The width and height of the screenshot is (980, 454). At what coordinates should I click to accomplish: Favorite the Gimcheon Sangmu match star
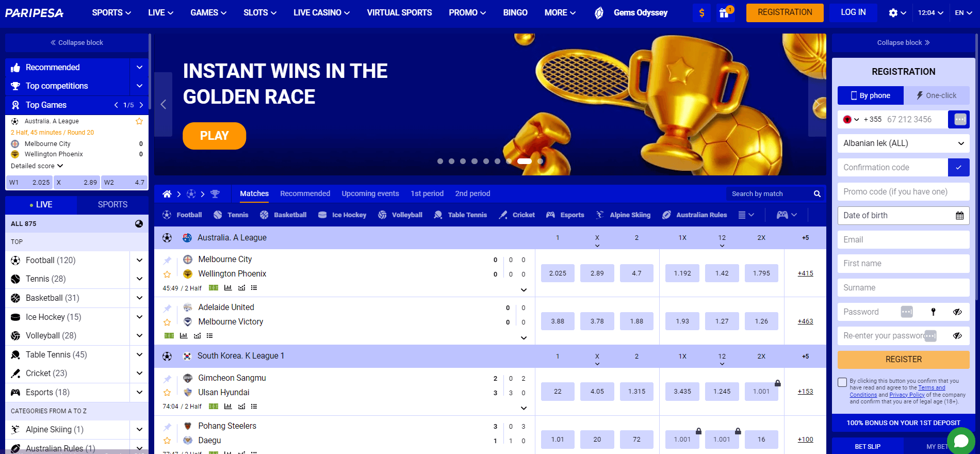(x=167, y=393)
